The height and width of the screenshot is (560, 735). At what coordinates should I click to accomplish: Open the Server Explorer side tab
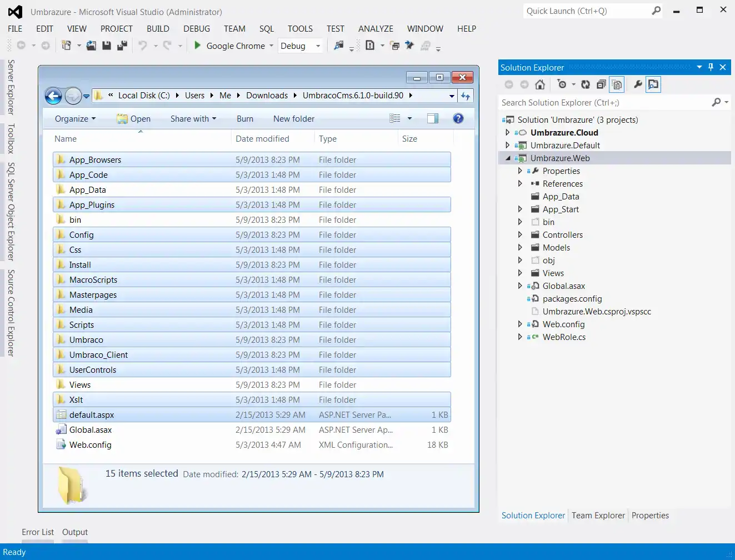pyautogui.click(x=11, y=87)
